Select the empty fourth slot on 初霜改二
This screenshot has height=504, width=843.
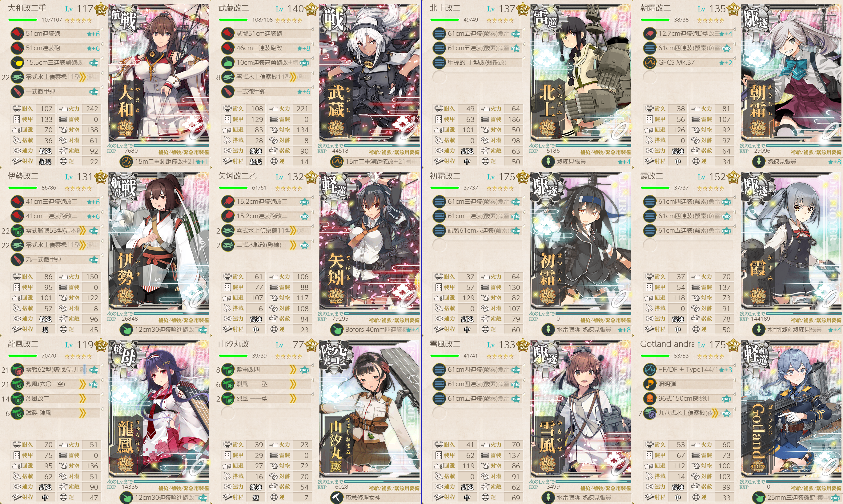tap(478, 245)
